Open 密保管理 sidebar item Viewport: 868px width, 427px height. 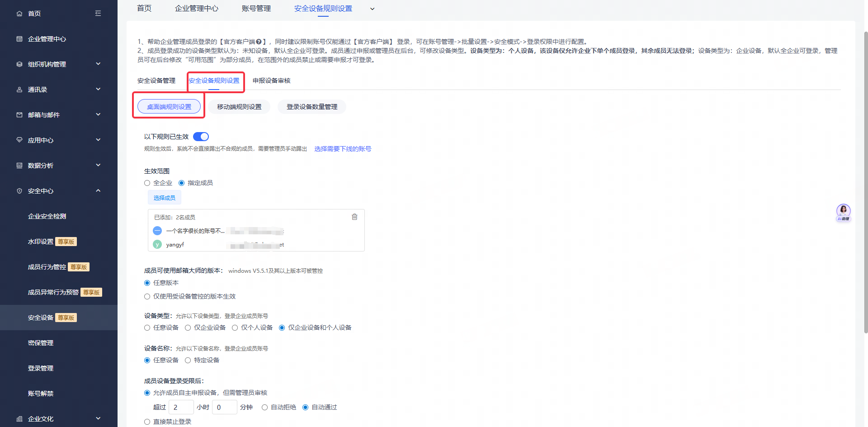[x=41, y=343]
